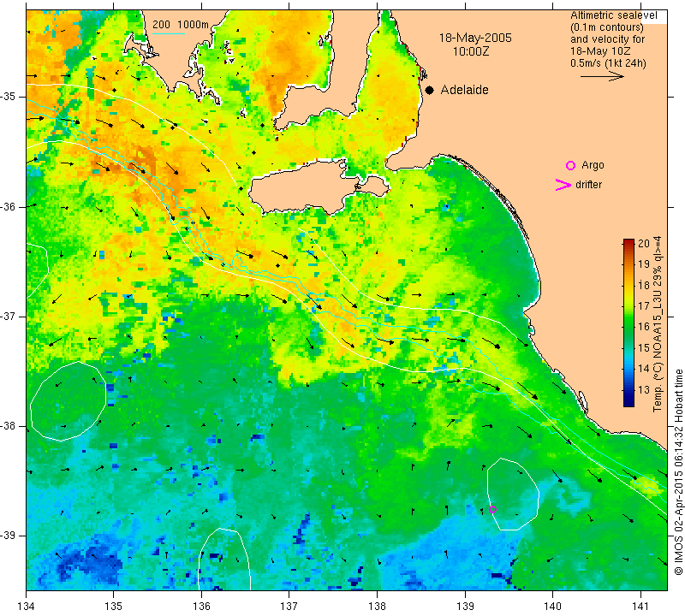The image size is (685, 616).
Task: Click the cyan isobath legend line sample
Action: pyautogui.click(x=168, y=33)
